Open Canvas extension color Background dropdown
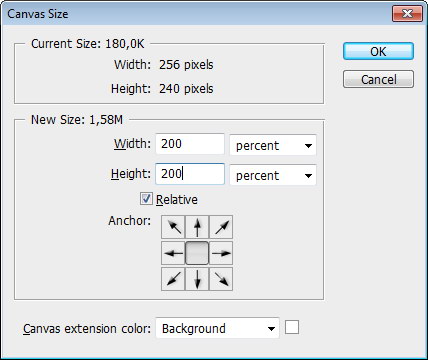This screenshot has width=428, height=360. (x=217, y=328)
